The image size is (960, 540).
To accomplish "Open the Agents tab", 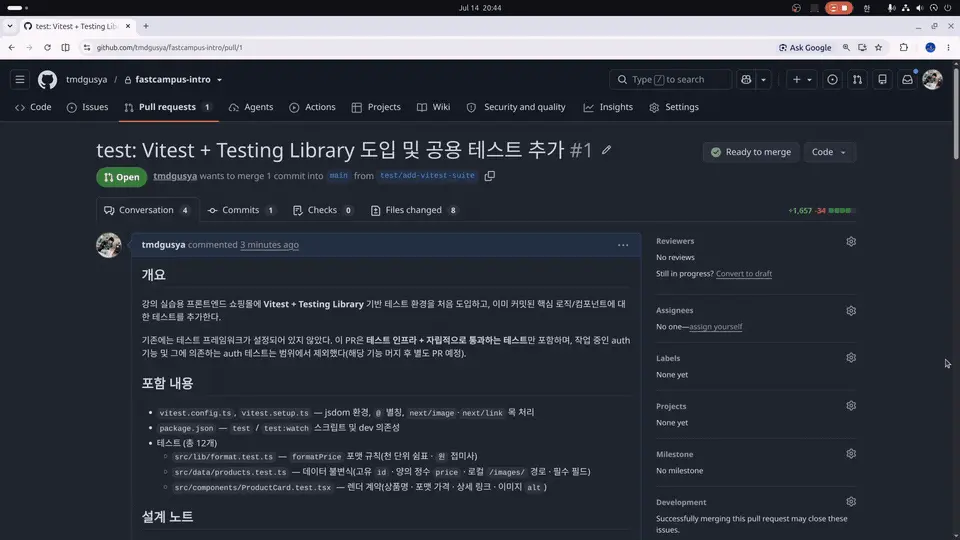I will click(251, 107).
